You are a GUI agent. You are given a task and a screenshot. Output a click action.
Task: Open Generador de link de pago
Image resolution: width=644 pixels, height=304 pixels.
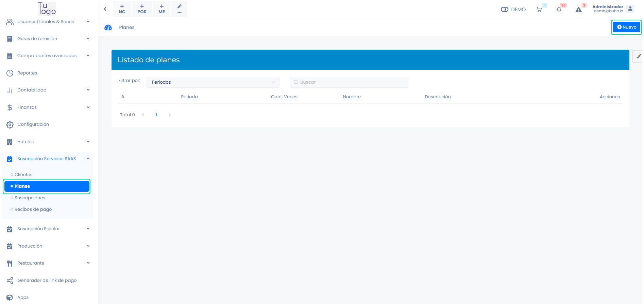tap(47, 281)
